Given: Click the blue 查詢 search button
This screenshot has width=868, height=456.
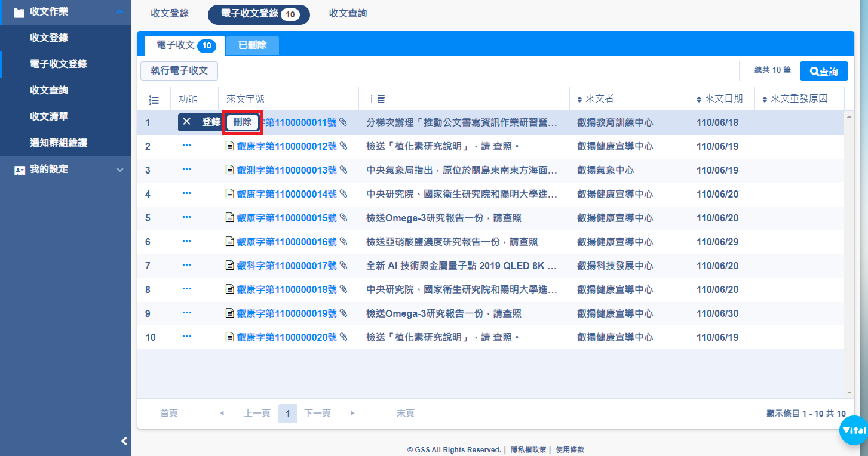Looking at the screenshot, I should click(824, 71).
